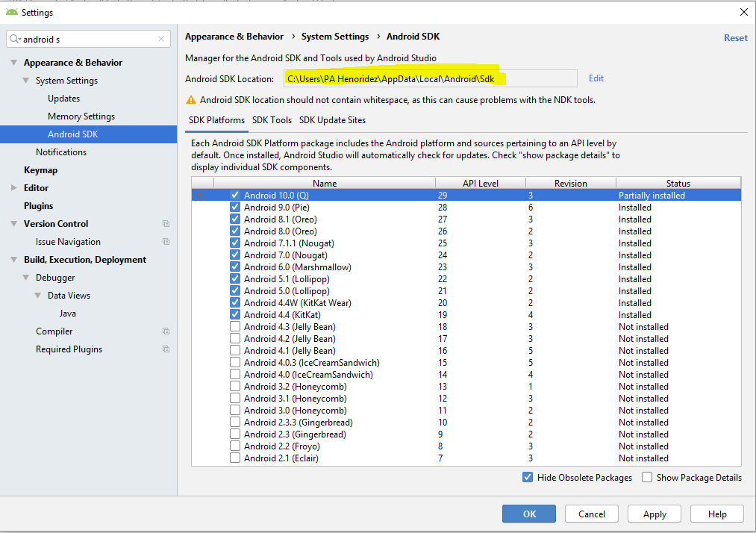Click the project-level icon beside Required Plugins

click(x=166, y=349)
